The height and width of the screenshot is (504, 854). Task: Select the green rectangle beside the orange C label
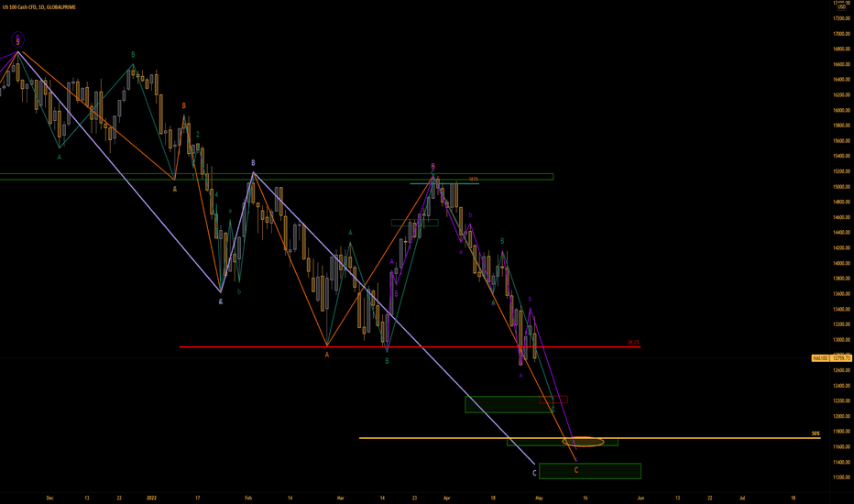[x=590, y=471]
